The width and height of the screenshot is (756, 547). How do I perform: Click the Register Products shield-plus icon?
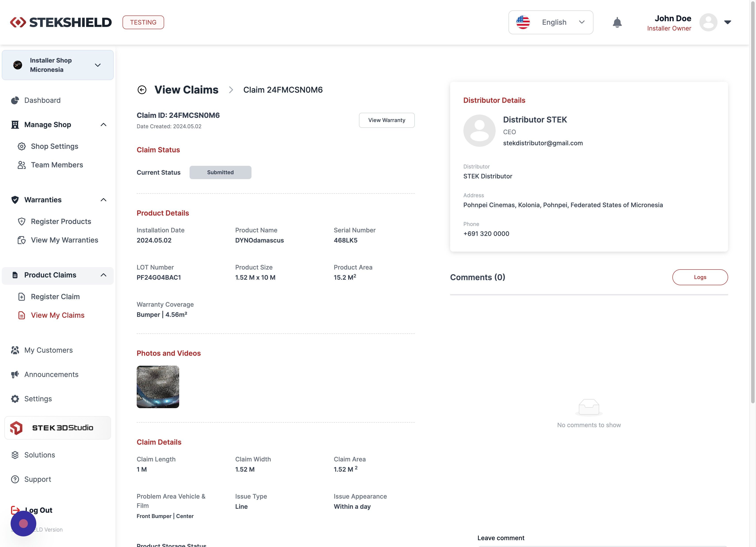point(22,222)
